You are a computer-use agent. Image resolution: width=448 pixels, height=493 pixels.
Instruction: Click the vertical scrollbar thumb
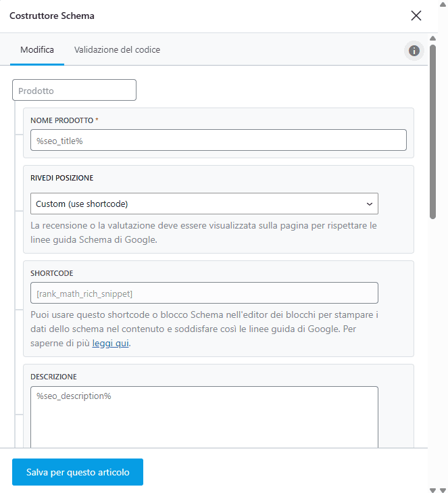(x=432, y=128)
